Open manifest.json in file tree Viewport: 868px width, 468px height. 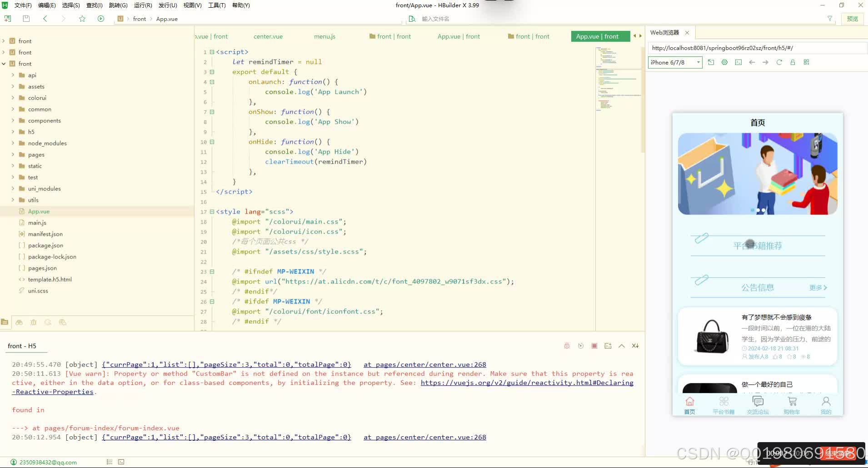coord(45,234)
